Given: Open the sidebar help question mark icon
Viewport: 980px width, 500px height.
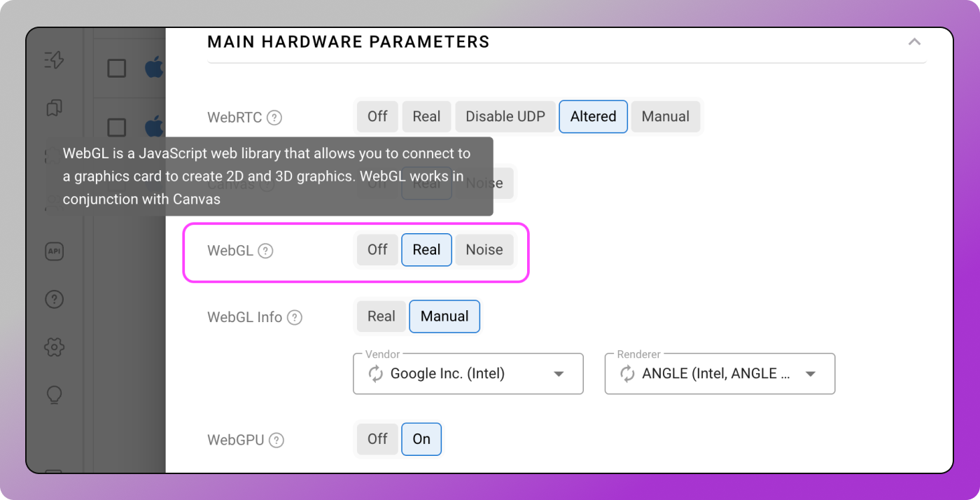Looking at the screenshot, I should click(x=54, y=300).
